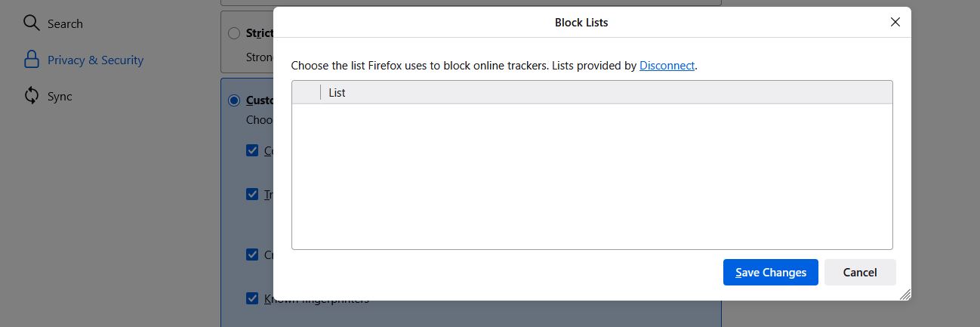This screenshot has height=327, width=980.
Task: Select the Strict protection radio button
Action: (234, 33)
